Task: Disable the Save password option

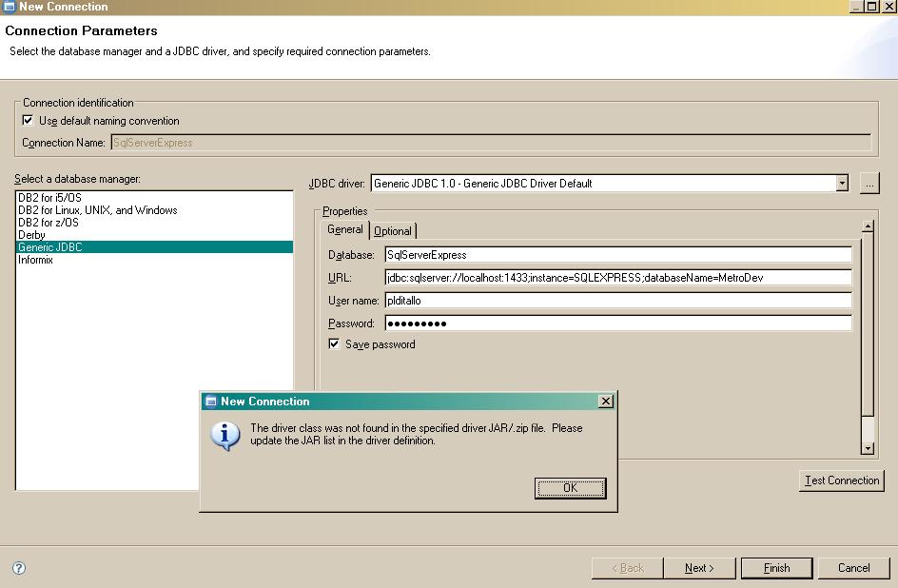Action: (x=335, y=343)
